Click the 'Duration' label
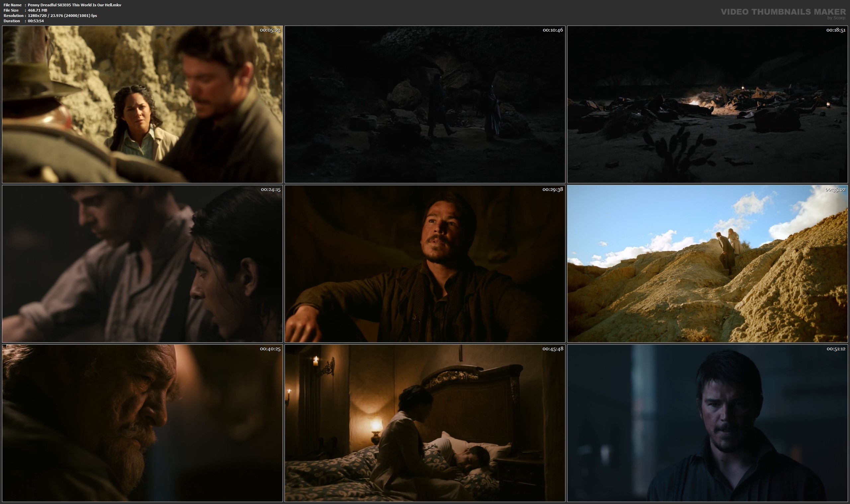The height and width of the screenshot is (504, 850). 12,21
